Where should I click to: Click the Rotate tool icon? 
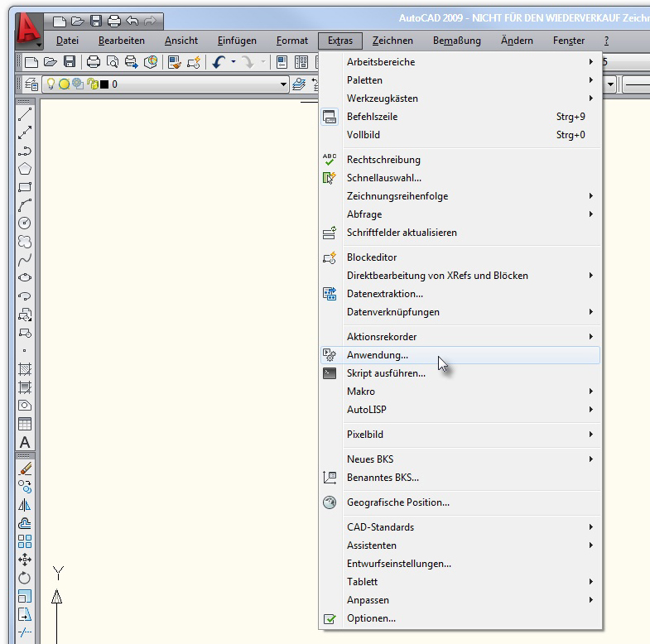coord(25,578)
